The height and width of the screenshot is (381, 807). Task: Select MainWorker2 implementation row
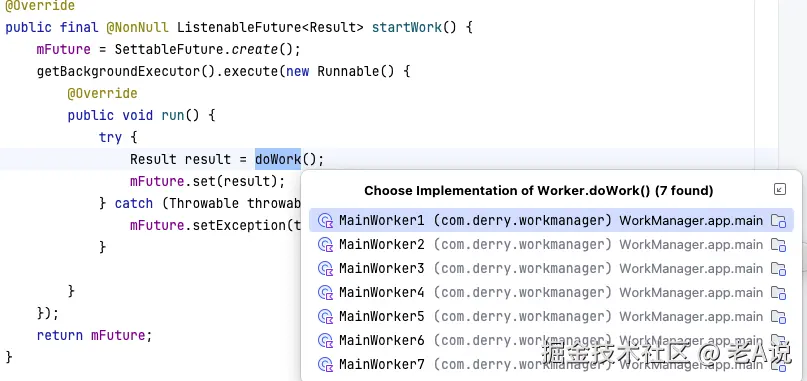(x=551, y=245)
